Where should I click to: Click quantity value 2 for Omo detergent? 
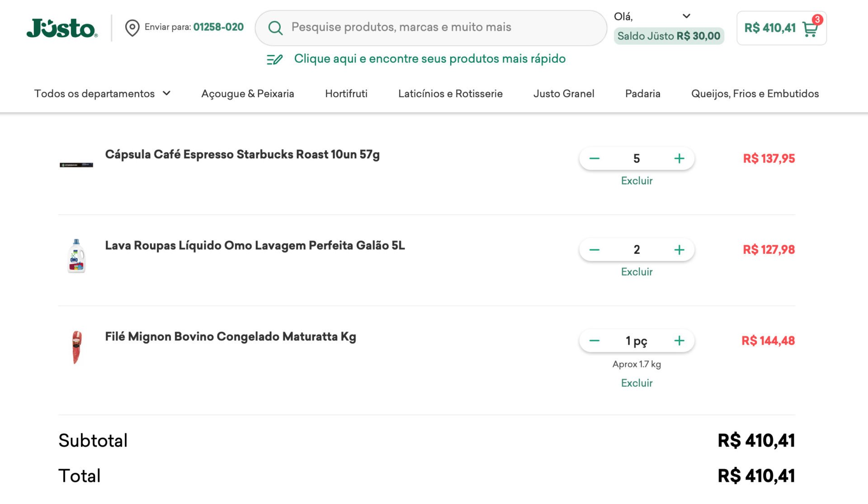pyautogui.click(x=637, y=250)
